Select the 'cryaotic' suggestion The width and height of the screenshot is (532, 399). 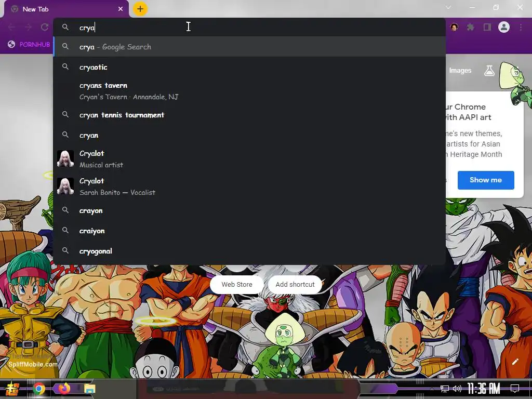tap(249, 67)
